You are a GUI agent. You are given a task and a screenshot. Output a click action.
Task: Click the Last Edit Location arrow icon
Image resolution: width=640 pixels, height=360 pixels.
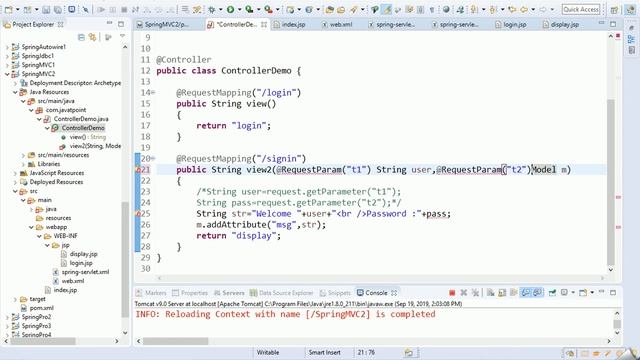click(511, 9)
